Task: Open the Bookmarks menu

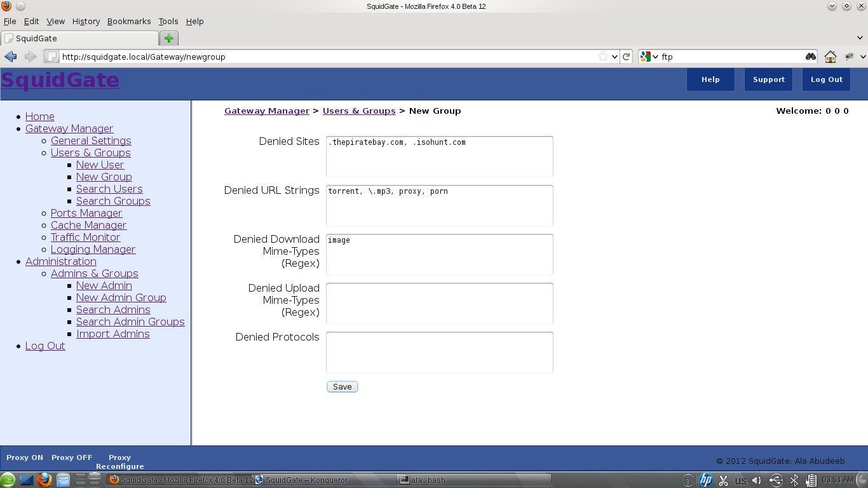Action: coord(129,21)
